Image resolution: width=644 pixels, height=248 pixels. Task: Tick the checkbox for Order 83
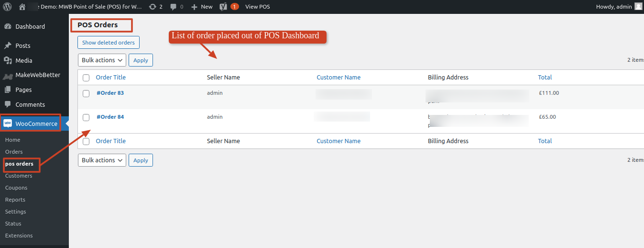coord(86,93)
